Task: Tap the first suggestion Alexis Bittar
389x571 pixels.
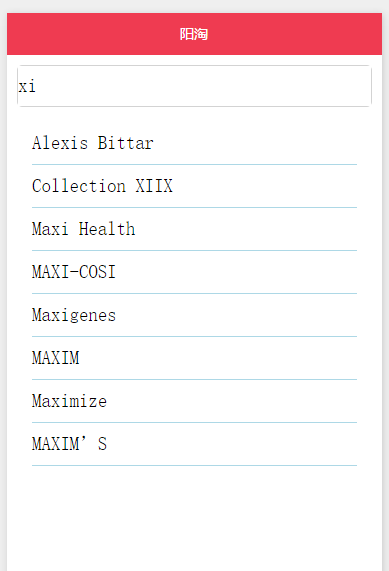Action: (194, 143)
